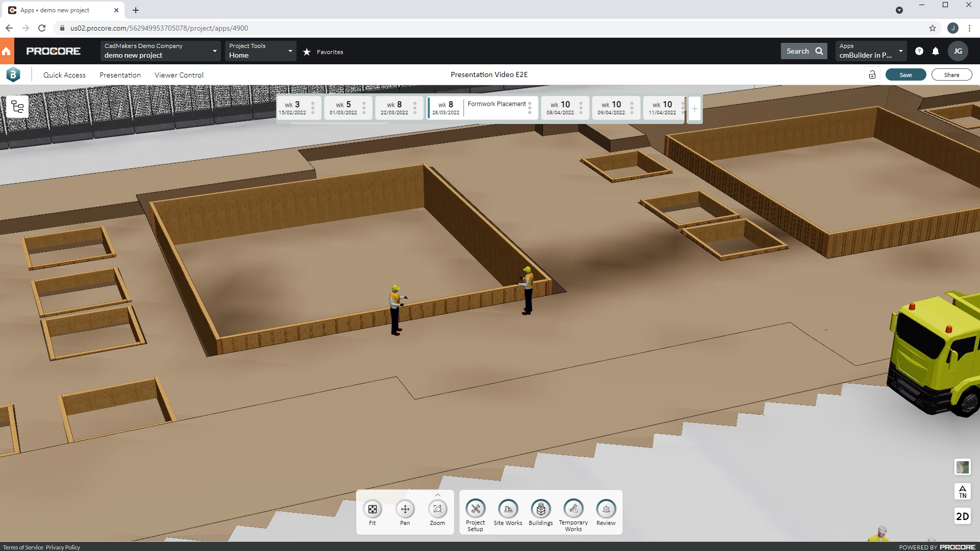Open the Site Works tools

508,510
